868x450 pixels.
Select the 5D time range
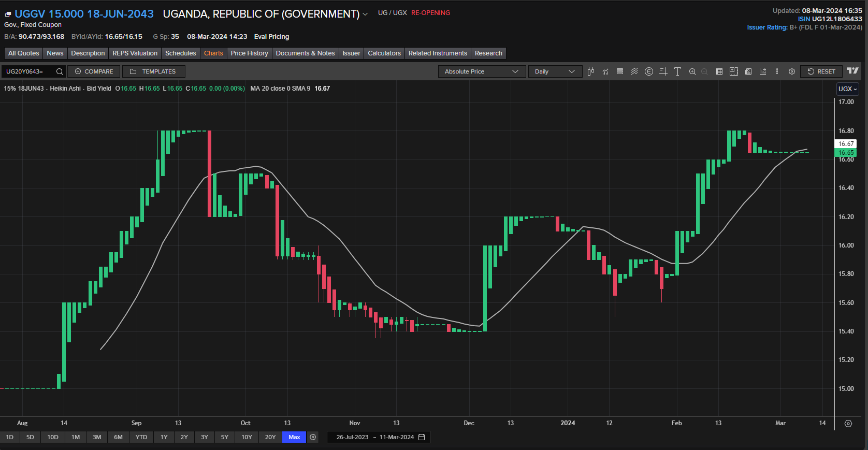30,437
